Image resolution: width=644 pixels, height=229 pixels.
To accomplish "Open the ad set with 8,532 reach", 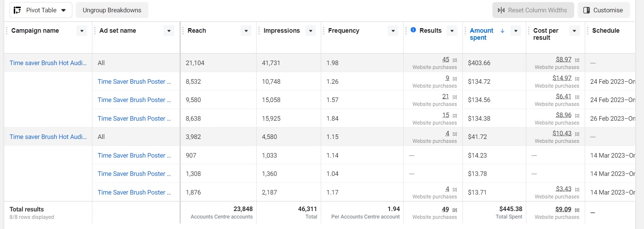I will 134,82.
